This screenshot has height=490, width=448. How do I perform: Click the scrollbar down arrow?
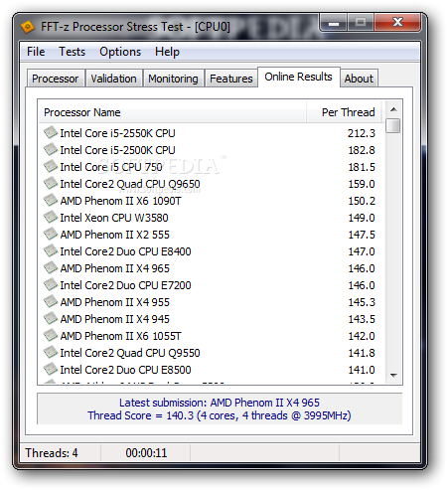tap(393, 375)
